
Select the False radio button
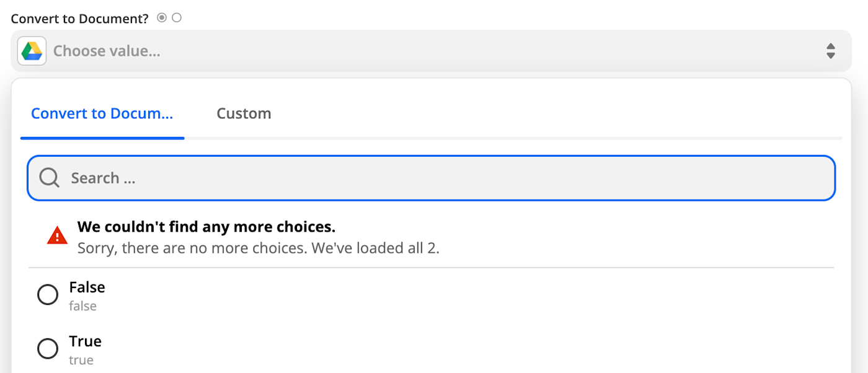point(48,295)
